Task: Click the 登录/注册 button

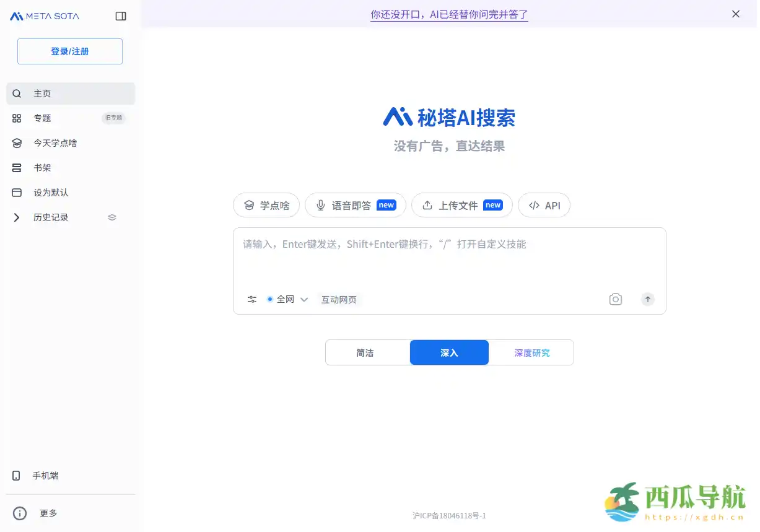Action: (69, 51)
